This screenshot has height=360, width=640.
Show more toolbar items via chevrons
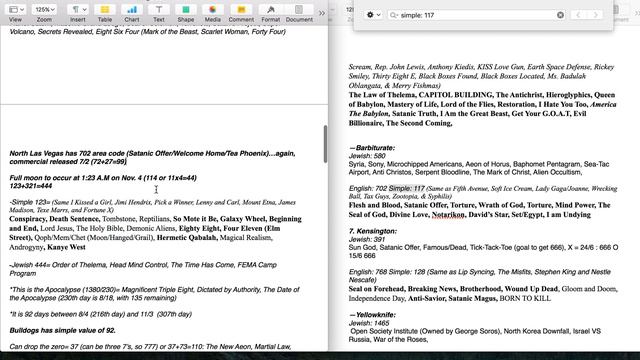pos(322,13)
